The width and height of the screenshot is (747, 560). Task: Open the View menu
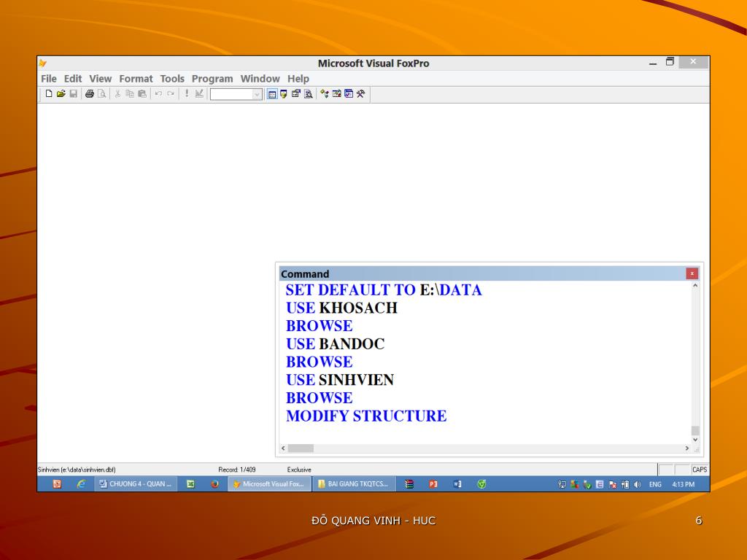(x=101, y=79)
